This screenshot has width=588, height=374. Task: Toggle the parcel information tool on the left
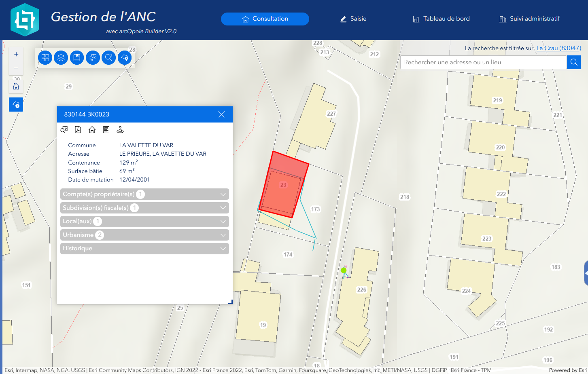click(x=16, y=105)
